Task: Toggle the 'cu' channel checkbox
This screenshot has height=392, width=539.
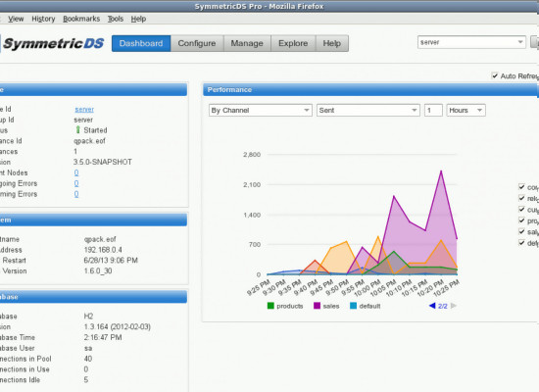Action: tap(521, 209)
